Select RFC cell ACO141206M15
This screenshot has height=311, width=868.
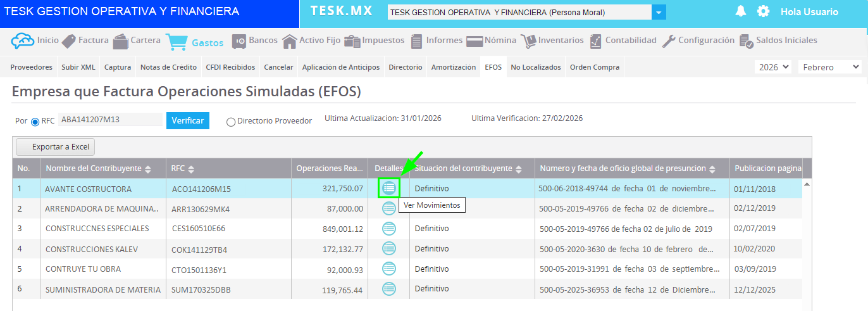[201, 189]
